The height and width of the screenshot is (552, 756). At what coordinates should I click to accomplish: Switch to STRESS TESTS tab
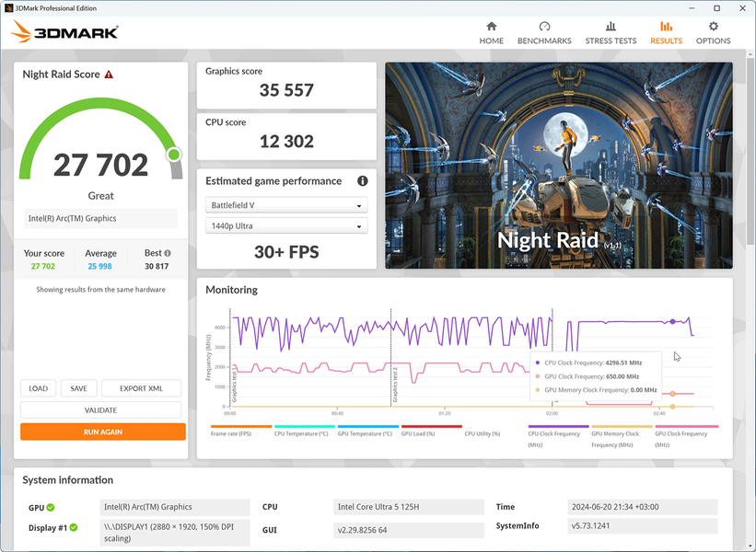coord(611,33)
